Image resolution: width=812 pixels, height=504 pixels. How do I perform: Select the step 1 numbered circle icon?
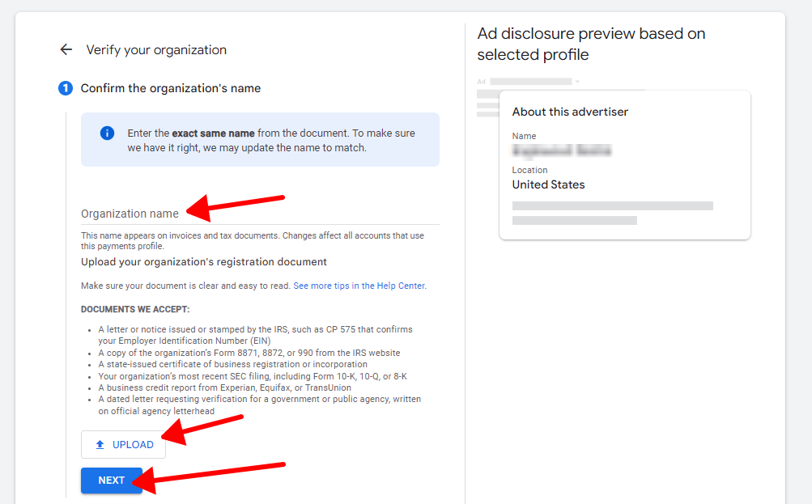(x=65, y=88)
